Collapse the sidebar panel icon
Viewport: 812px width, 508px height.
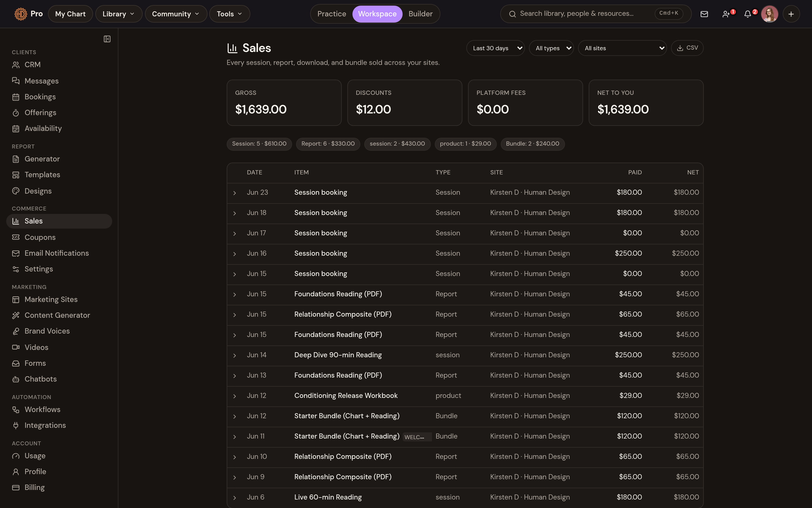pos(107,39)
